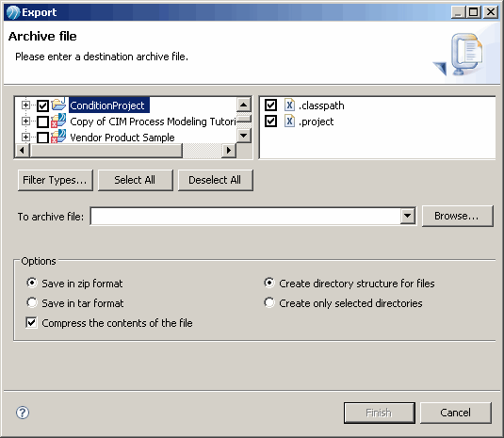Image resolution: width=504 pixels, height=438 pixels.
Task: Open the To archive file dropdown arrow
Action: tap(407, 216)
